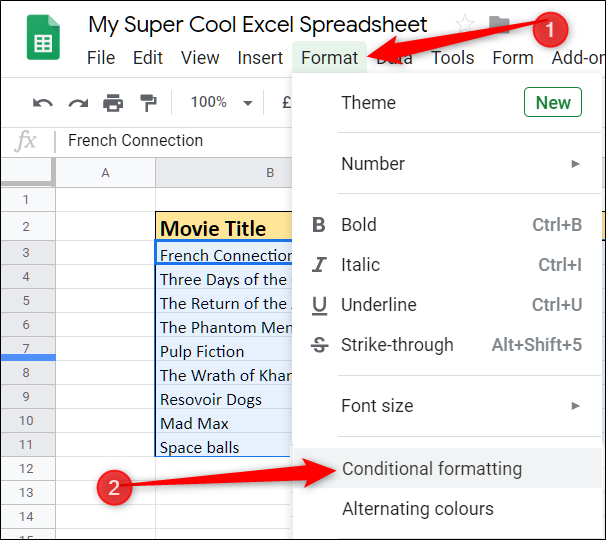The image size is (606, 540).
Task: Open the Insert menu
Action: pyautogui.click(x=260, y=58)
